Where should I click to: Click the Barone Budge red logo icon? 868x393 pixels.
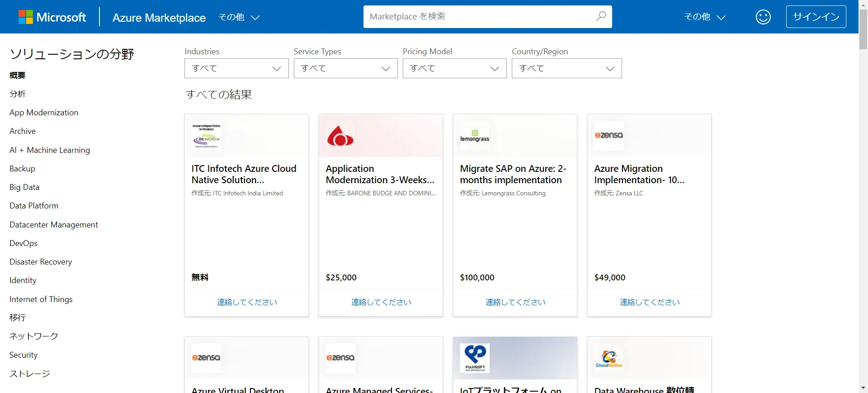coord(340,136)
